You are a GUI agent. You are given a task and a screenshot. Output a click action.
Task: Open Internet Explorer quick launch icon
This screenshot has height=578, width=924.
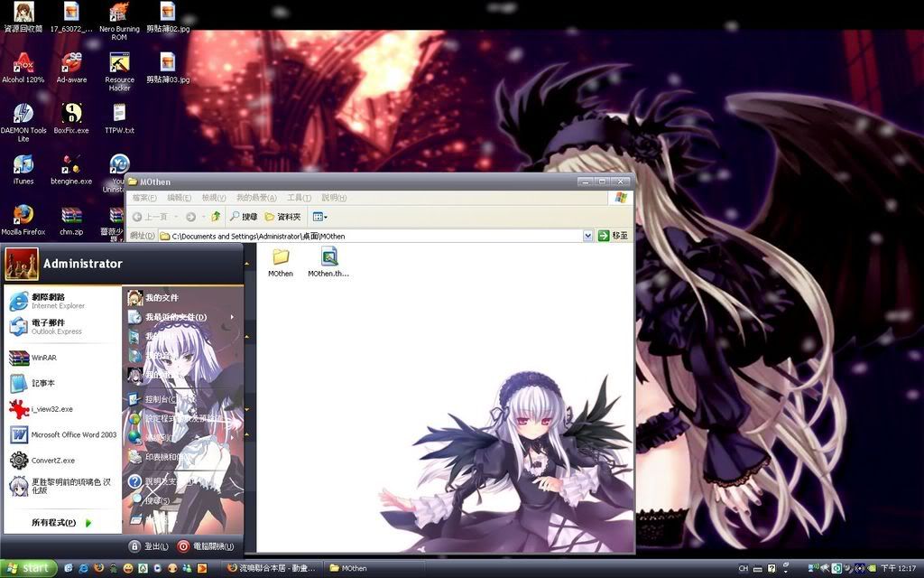(84, 569)
